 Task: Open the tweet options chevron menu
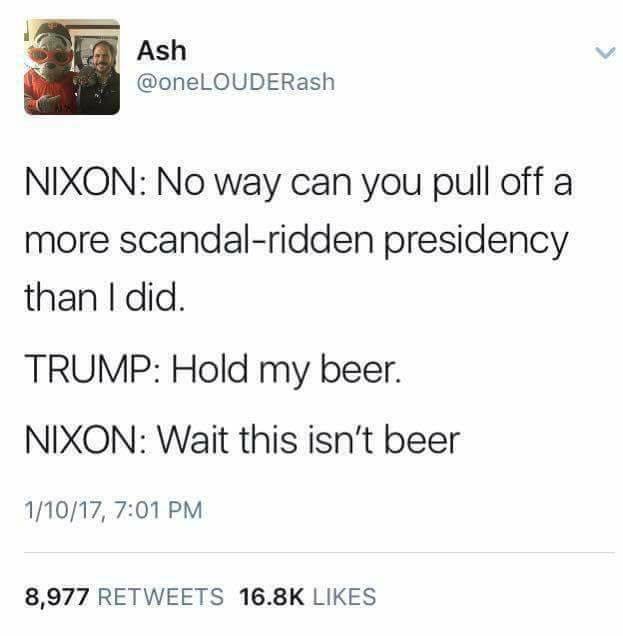click(605, 53)
